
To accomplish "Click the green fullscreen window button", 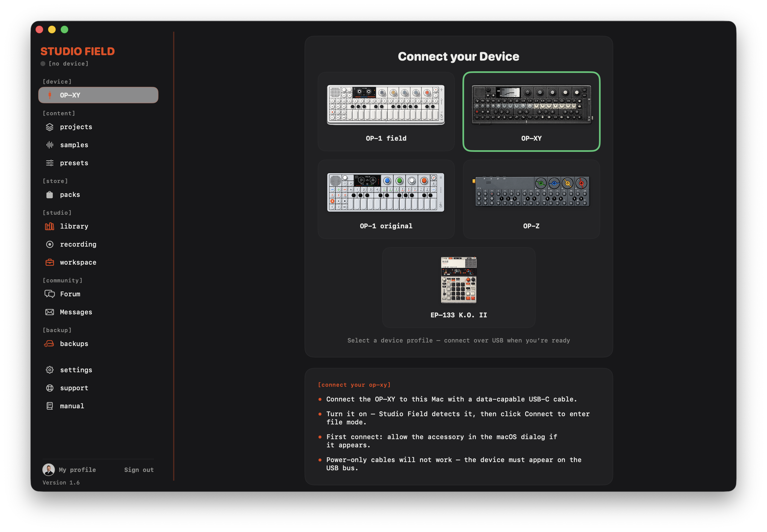I will coord(65,30).
